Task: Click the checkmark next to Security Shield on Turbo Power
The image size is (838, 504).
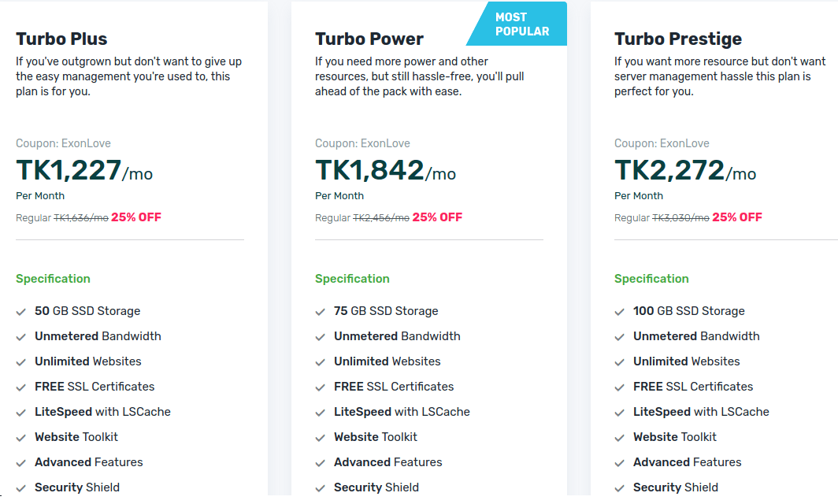Action: coord(321,487)
